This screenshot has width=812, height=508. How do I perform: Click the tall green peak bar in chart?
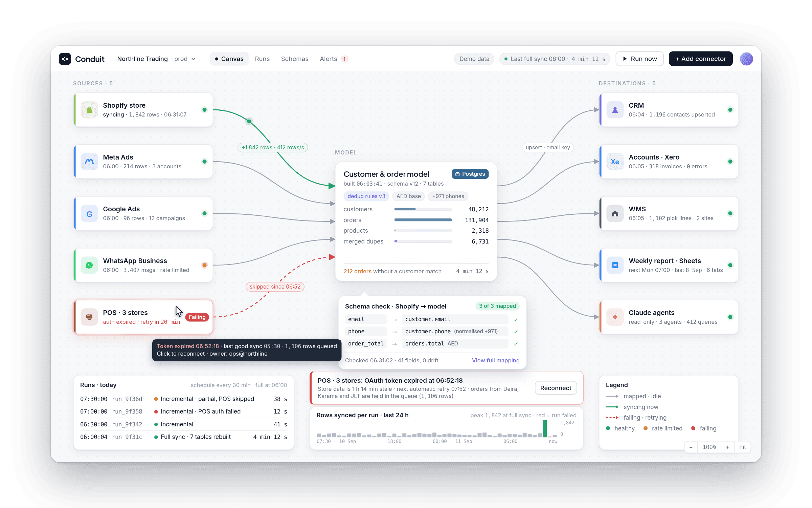(545, 429)
